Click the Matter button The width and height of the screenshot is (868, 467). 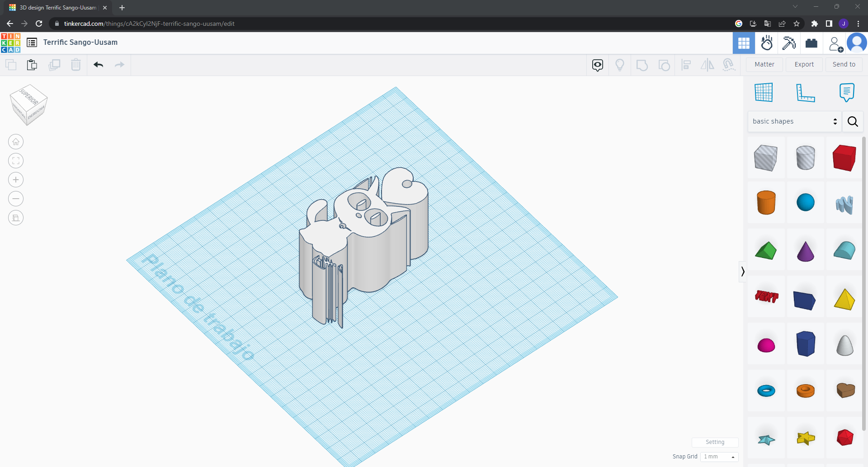pyautogui.click(x=764, y=64)
